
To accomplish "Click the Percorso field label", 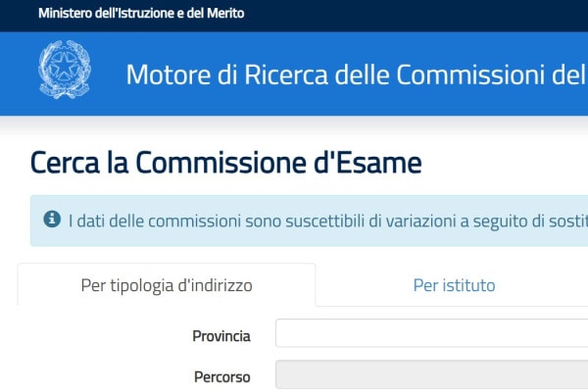I will pos(221,376).
